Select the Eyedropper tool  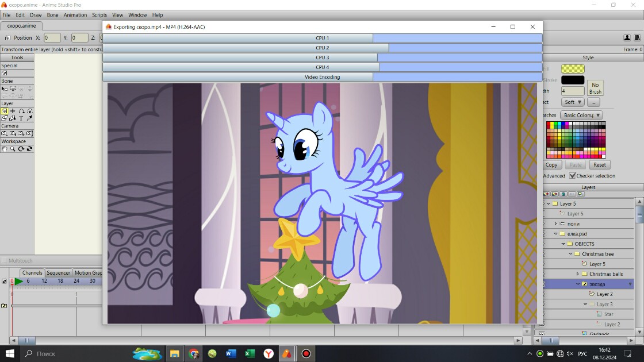pyautogui.click(x=29, y=118)
